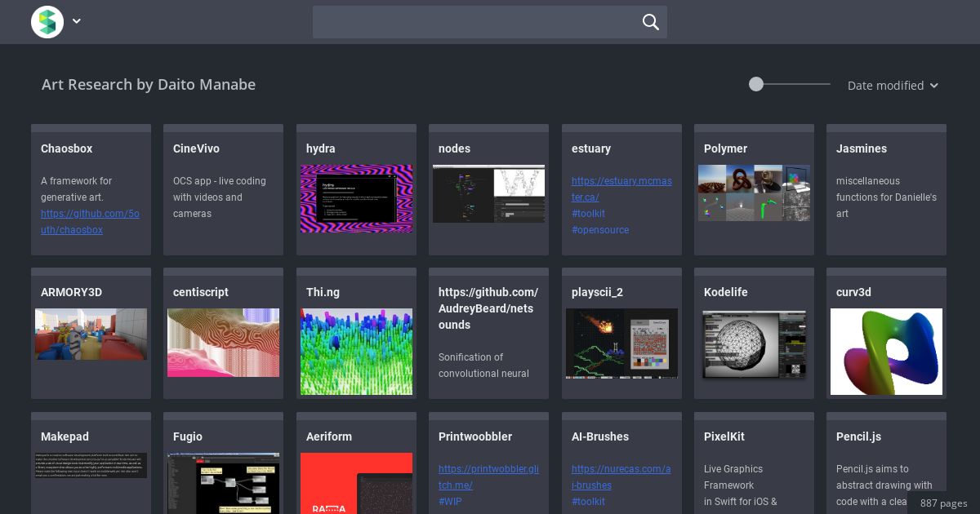Open the Polymer card title
This screenshot has height=514, width=980.
click(x=725, y=148)
